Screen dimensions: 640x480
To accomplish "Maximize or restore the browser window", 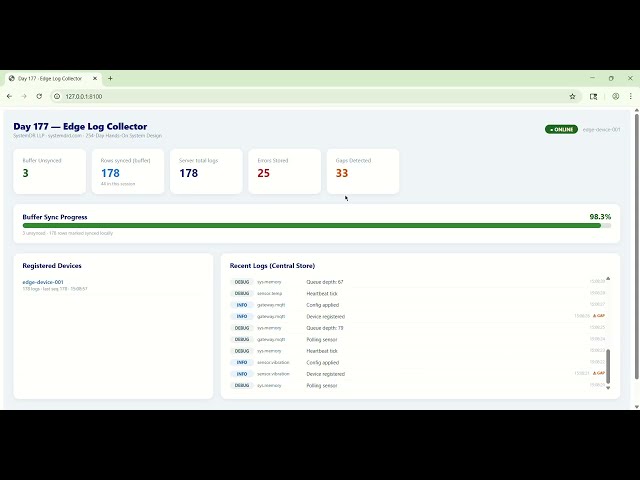I will coord(611,78).
